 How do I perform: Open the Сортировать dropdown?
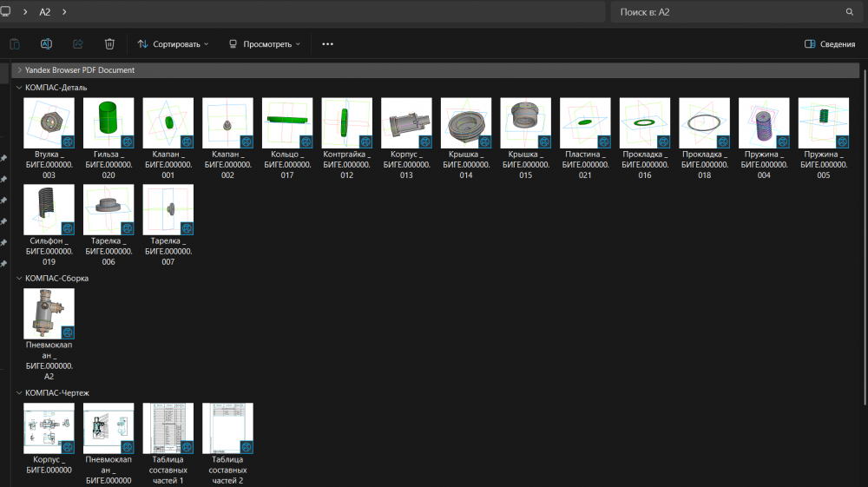click(x=173, y=43)
